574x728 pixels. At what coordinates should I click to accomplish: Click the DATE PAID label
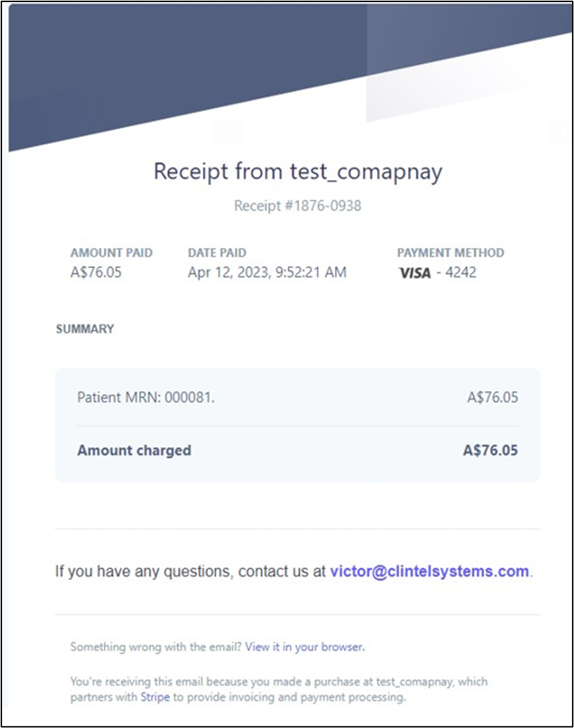[217, 253]
